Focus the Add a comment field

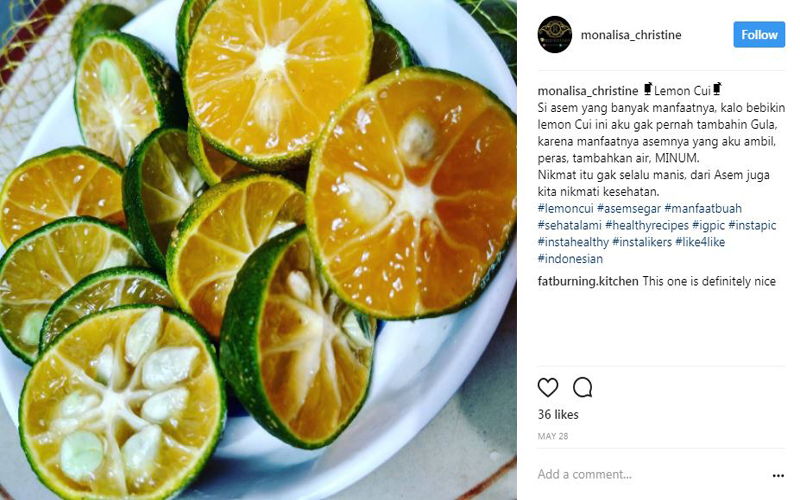651,474
